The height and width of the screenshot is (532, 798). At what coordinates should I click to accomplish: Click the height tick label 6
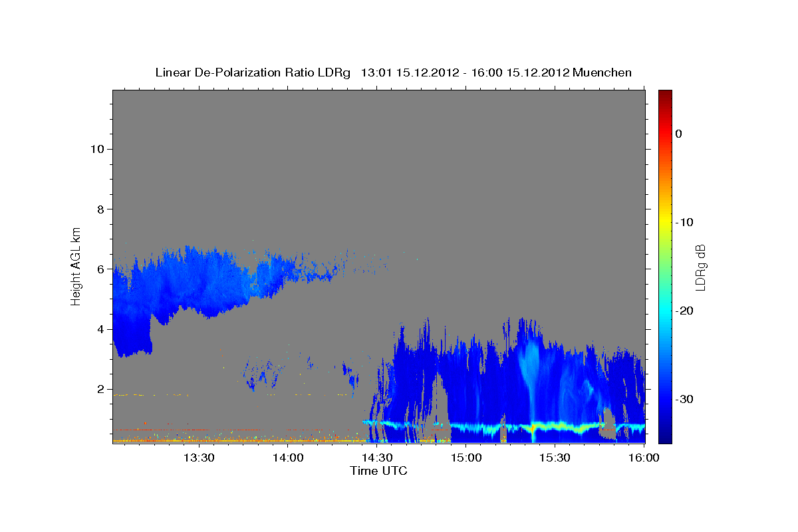click(100, 269)
